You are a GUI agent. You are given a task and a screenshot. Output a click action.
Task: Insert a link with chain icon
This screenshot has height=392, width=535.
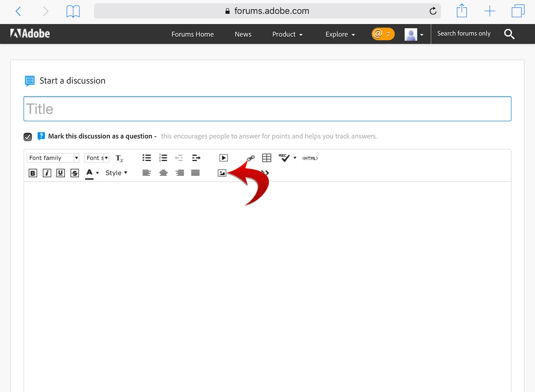coord(251,158)
